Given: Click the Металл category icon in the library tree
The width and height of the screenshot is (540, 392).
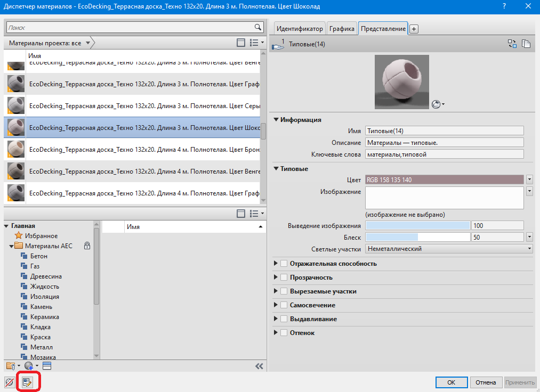Looking at the screenshot, I should coord(24,347).
